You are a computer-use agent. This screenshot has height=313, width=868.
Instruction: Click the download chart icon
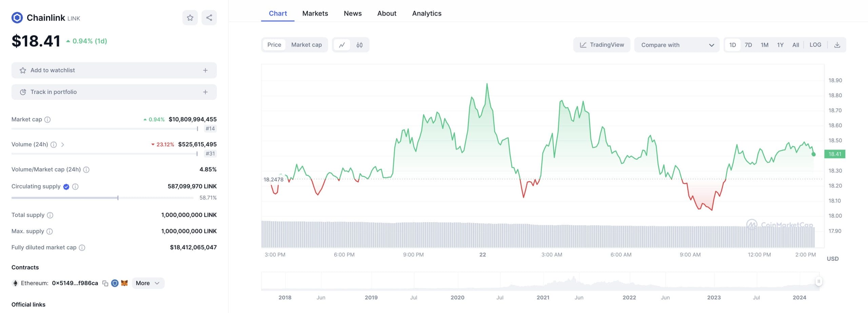click(837, 44)
